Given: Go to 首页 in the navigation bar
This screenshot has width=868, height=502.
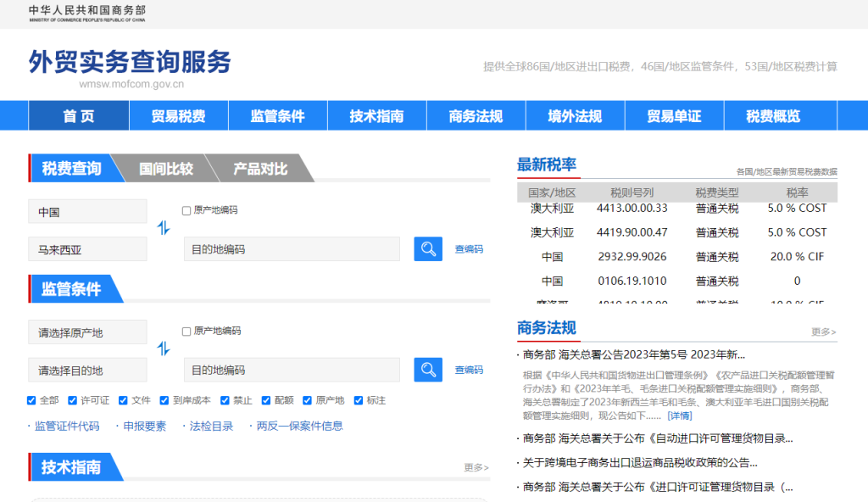Looking at the screenshot, I should click(79, 116).
